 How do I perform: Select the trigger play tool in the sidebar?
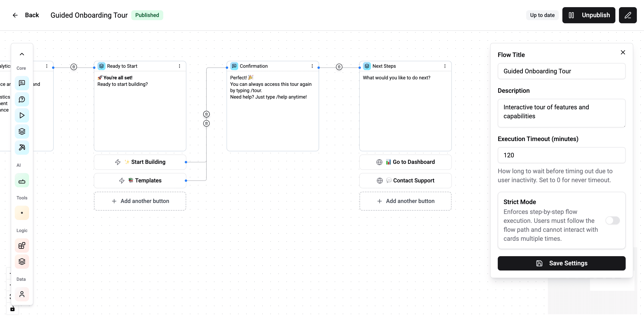point(22,115)
